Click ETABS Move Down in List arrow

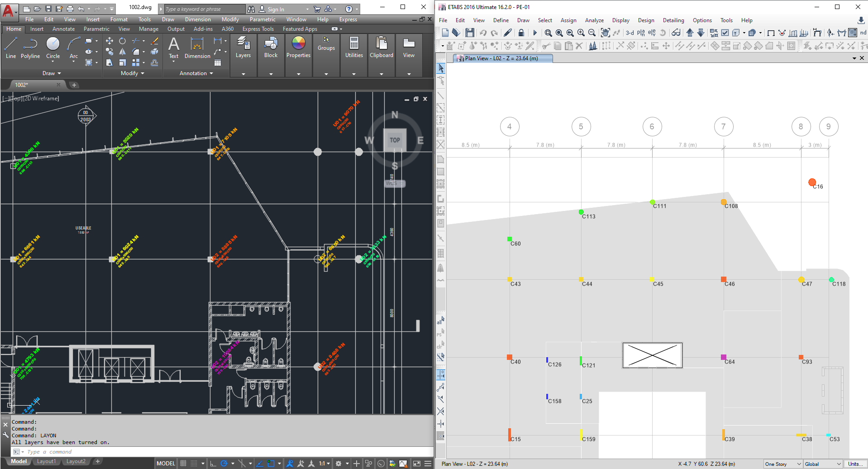[701, 33]
